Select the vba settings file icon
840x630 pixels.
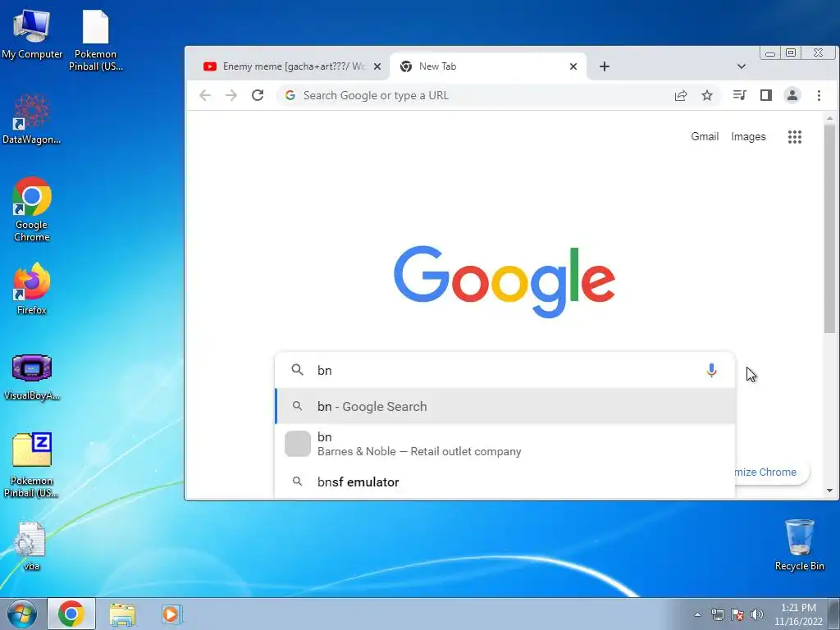click(x=30, y=546)
